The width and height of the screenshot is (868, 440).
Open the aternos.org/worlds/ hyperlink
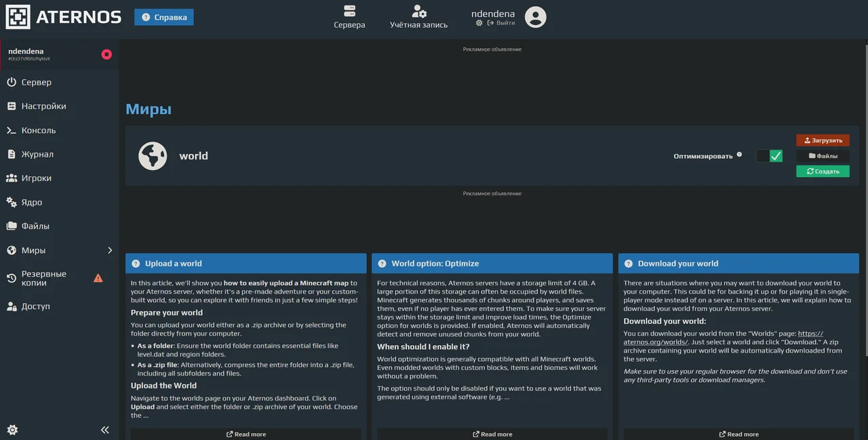point(723,338)
